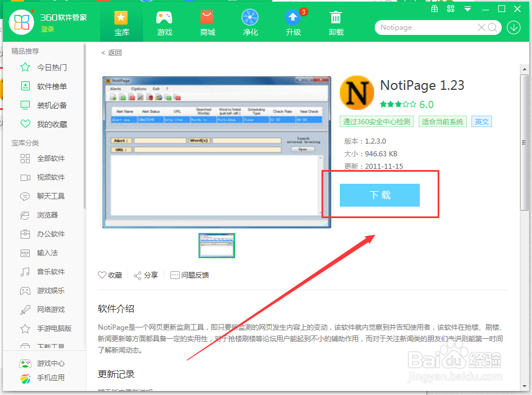The height and width of the screenshot is (395, 532).
Task: Select 装机必备 in the sidebar
Action: (43, 105)
